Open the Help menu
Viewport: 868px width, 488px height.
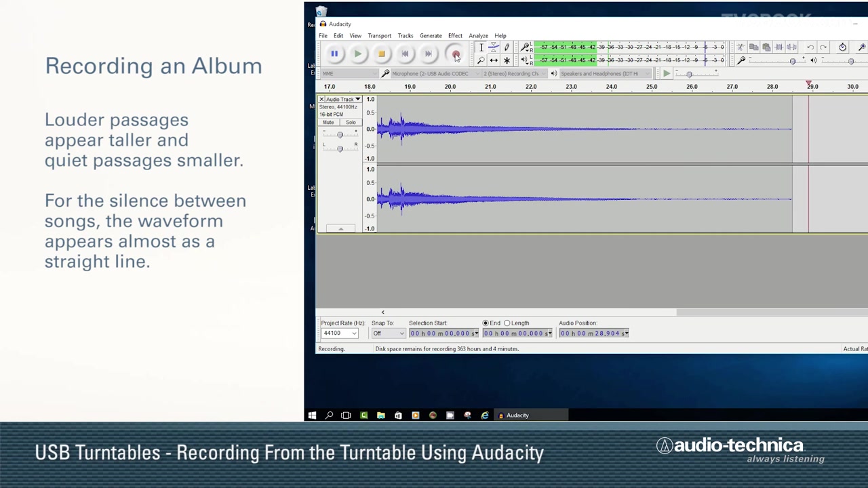pos(500,36)
